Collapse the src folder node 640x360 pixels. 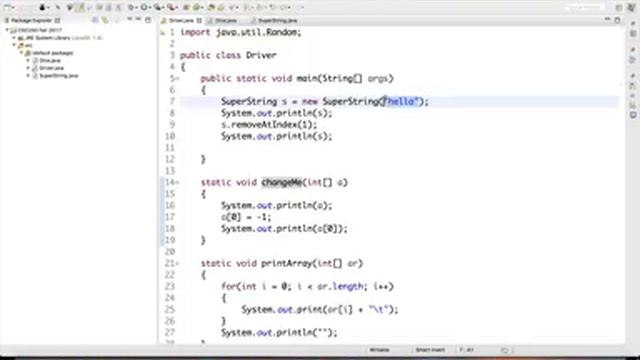pos(14,45)
